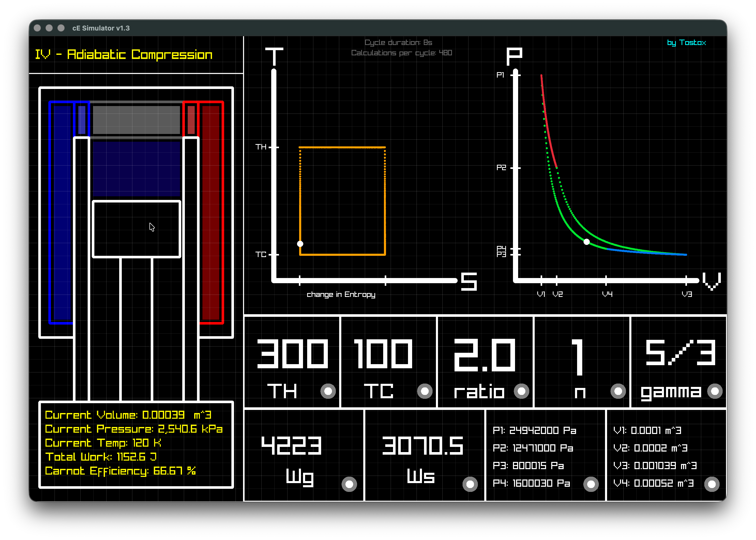Click the 5/3 gamma value
Viewport: 756px width, 540px height.
coord(680,353)
